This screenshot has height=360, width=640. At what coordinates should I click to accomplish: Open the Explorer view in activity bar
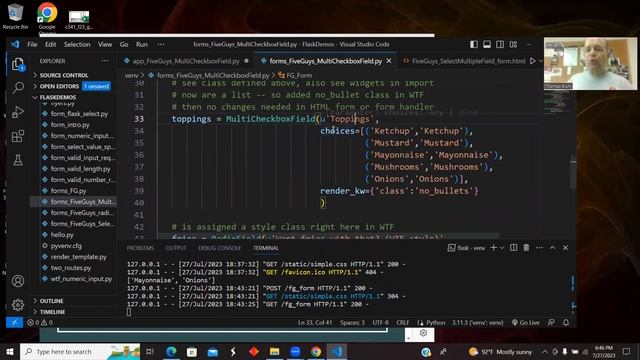[x=18, y=64]
